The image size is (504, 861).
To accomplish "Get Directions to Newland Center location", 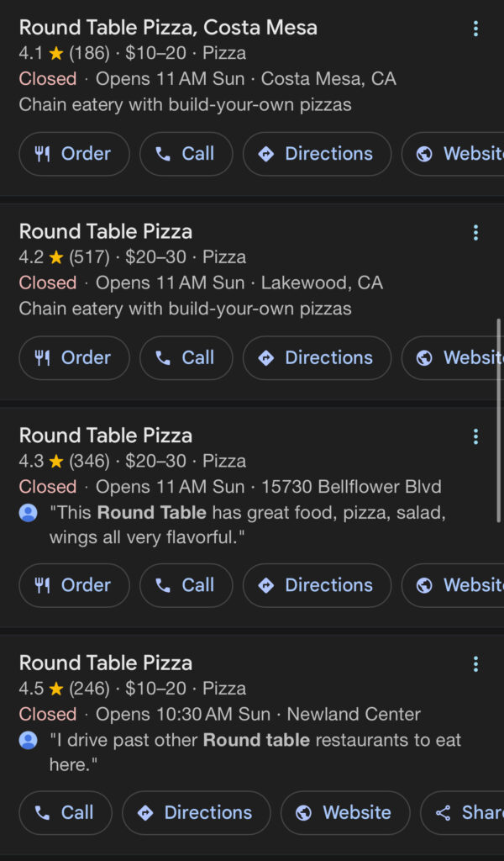I will 196,813.
